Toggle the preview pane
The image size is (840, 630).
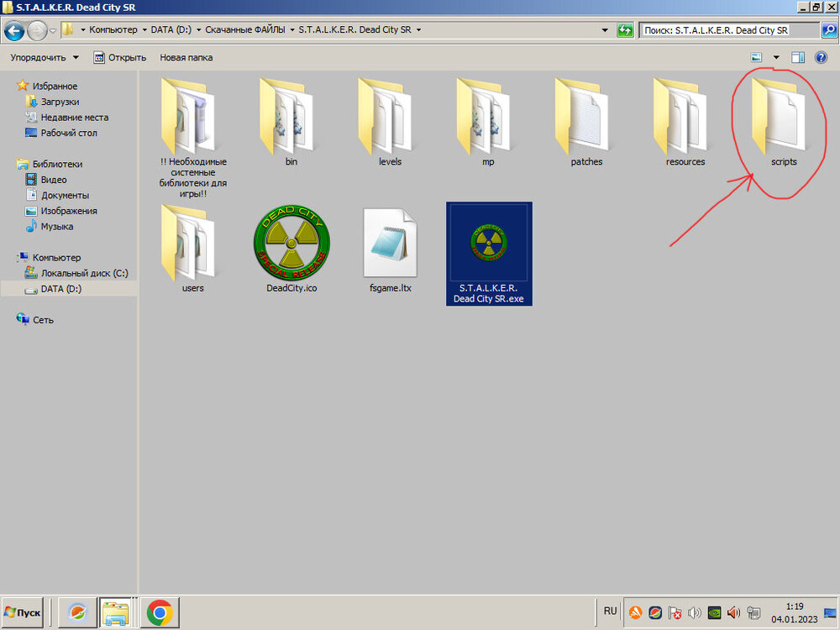pos(798,57)
